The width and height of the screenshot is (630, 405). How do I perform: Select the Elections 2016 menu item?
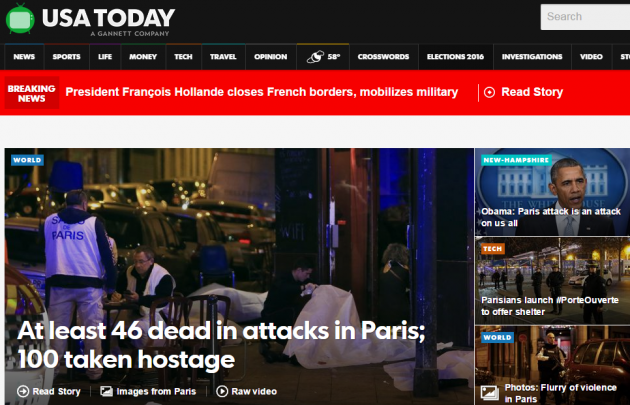[455, 57]
